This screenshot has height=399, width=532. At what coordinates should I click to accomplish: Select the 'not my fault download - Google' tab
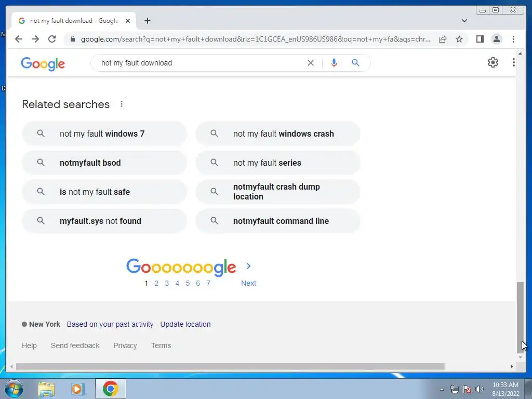tap(74, 21)
